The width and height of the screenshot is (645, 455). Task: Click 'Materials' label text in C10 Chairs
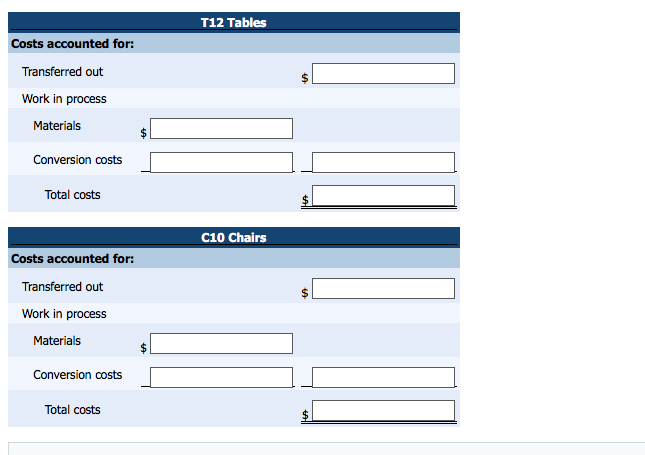(x=57, y=341)
